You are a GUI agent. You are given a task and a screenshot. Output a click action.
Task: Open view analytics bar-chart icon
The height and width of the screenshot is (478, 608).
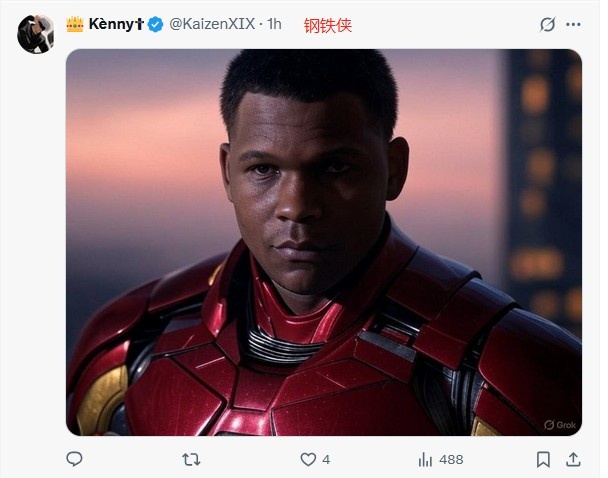click(x=425, y=459)
